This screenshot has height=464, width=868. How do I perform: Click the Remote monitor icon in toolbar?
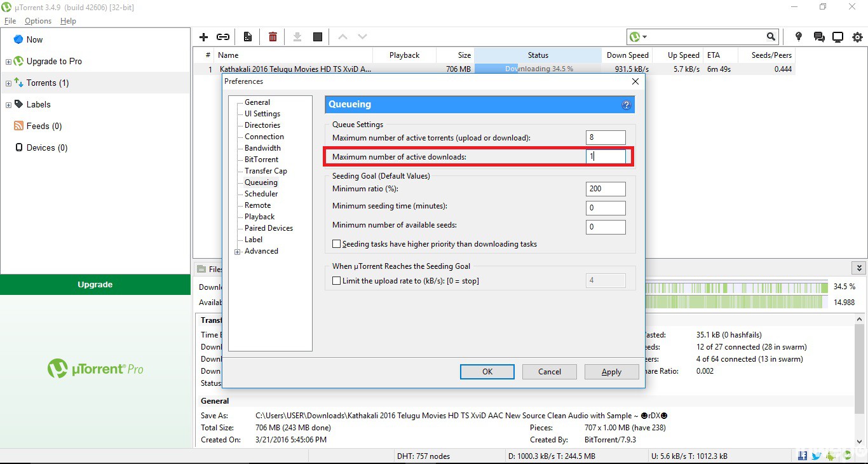pyautogui.click(x=838, y=37)
